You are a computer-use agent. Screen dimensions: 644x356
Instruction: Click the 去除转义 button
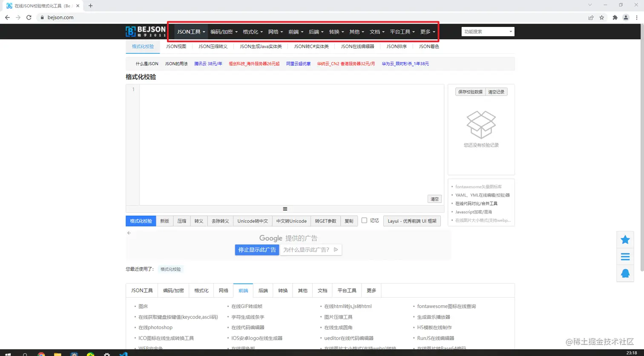(x=220, y=221)
